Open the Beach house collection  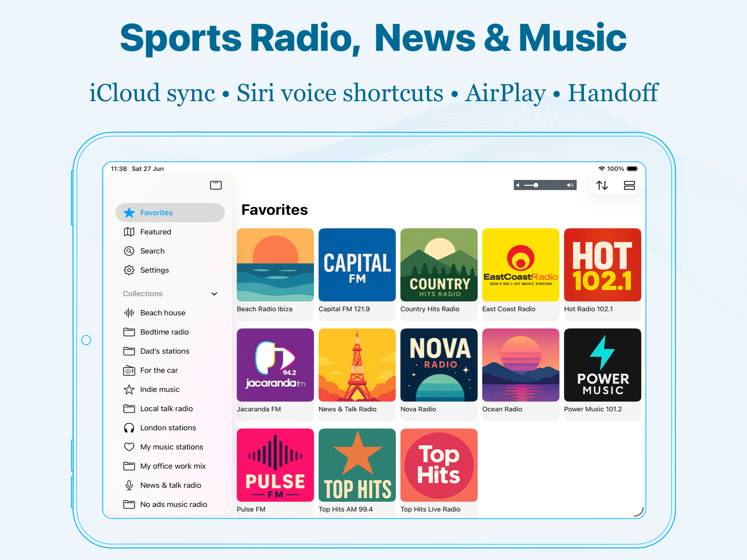click(x=170, y=313)
